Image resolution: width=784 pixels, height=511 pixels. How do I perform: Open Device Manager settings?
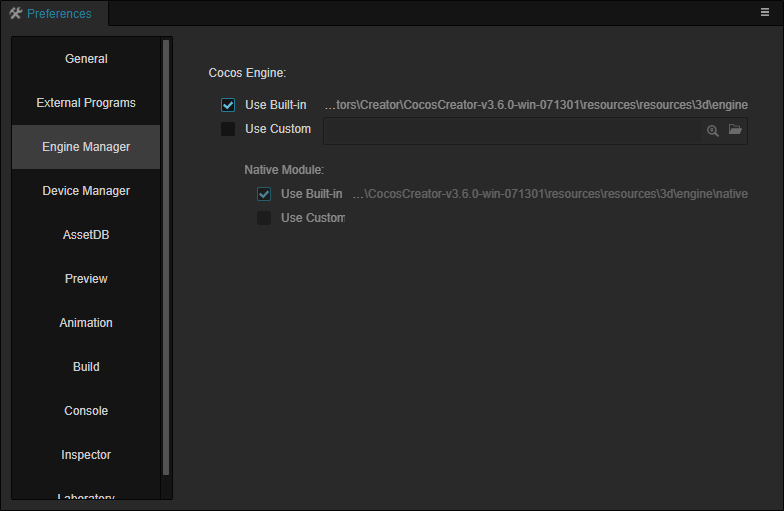point(86,191)
